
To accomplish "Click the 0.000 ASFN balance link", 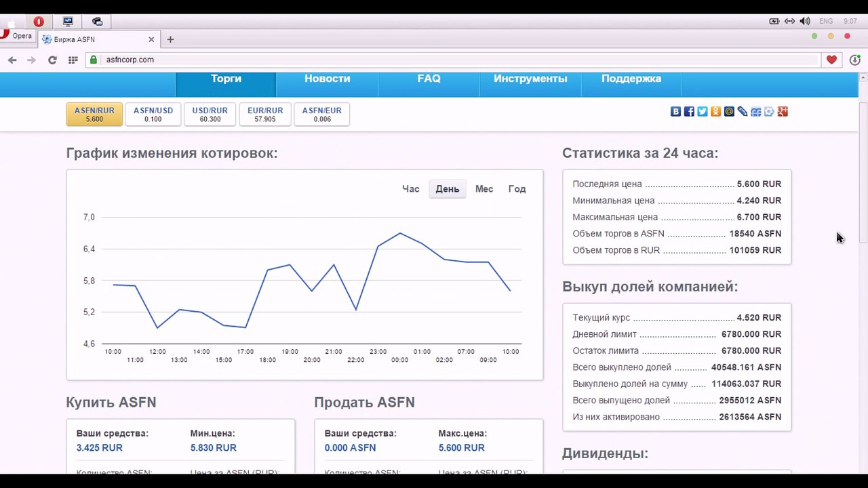I will (x=350, y=448).
